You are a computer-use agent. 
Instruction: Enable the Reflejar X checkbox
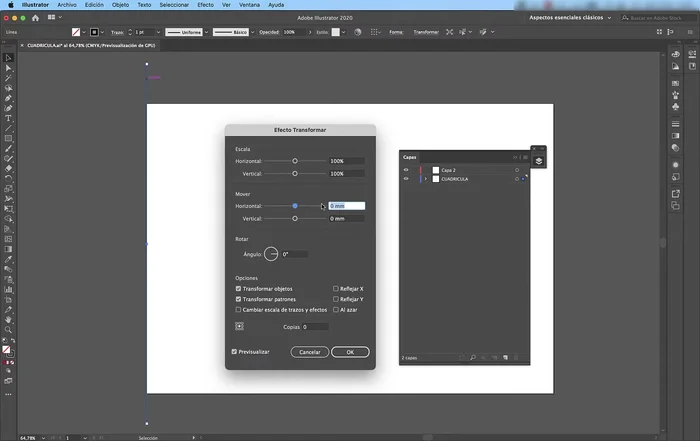click(336, 288)
